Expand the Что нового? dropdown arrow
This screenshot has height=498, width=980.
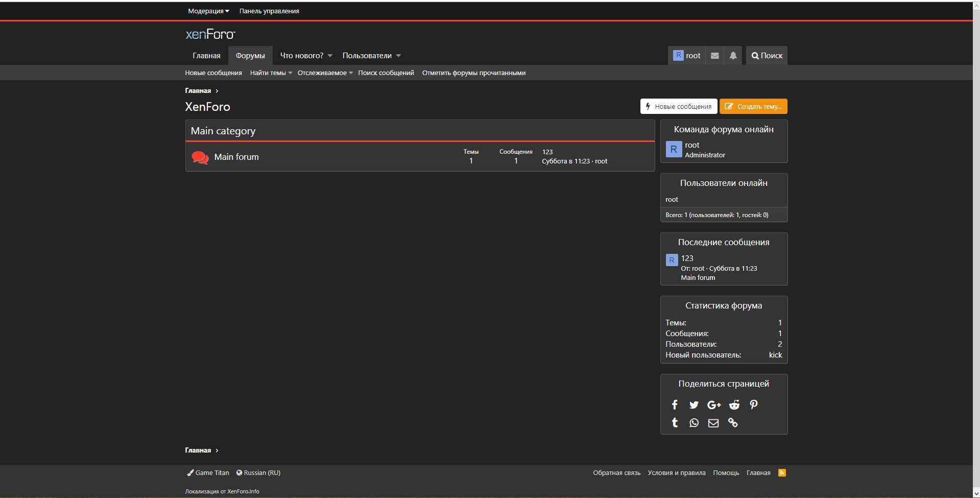[330, 56]
